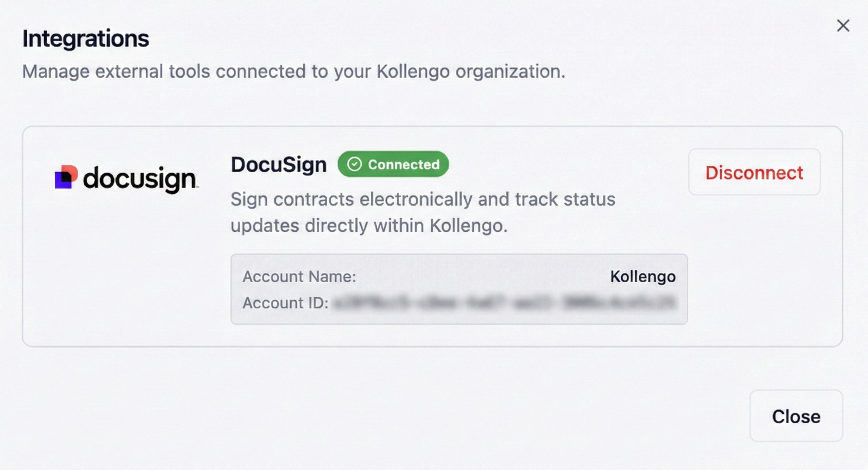Click the X dismiss icon top right

(843, 25)
